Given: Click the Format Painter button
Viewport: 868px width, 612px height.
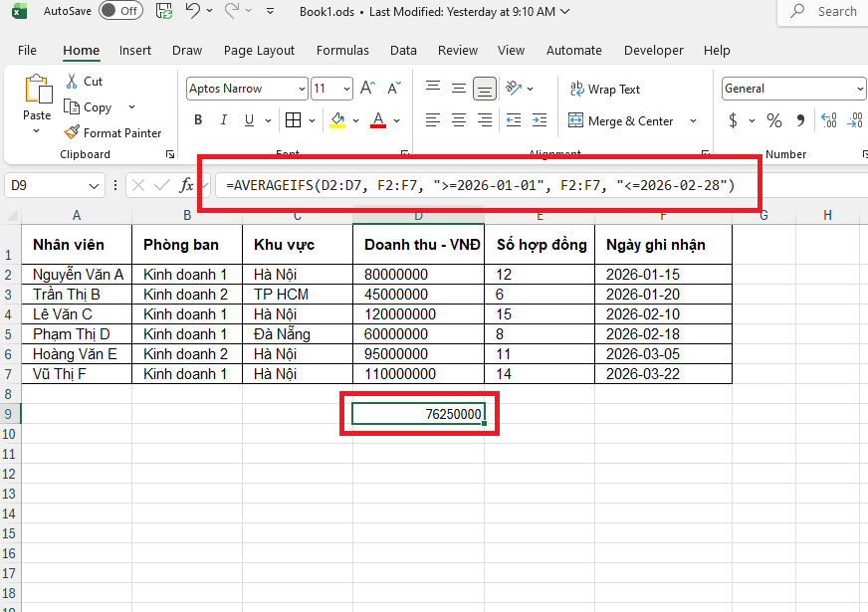Looking at the screenshot, I should (x=113, y=132).
